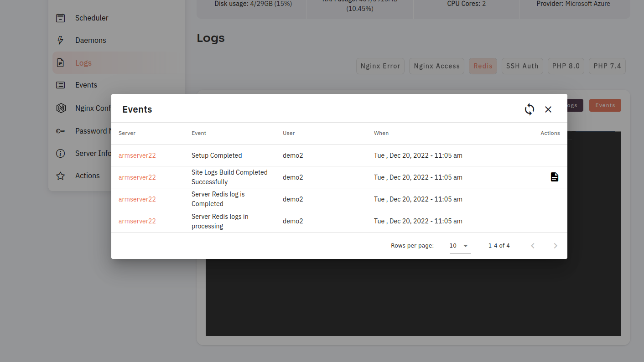
Task: Click the Daemons lightning icon
Action: pyautogui.click(x=60, y=40)
